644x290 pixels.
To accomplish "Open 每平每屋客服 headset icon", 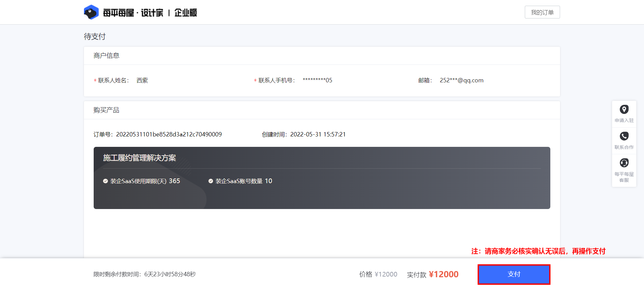I will 624,163.
